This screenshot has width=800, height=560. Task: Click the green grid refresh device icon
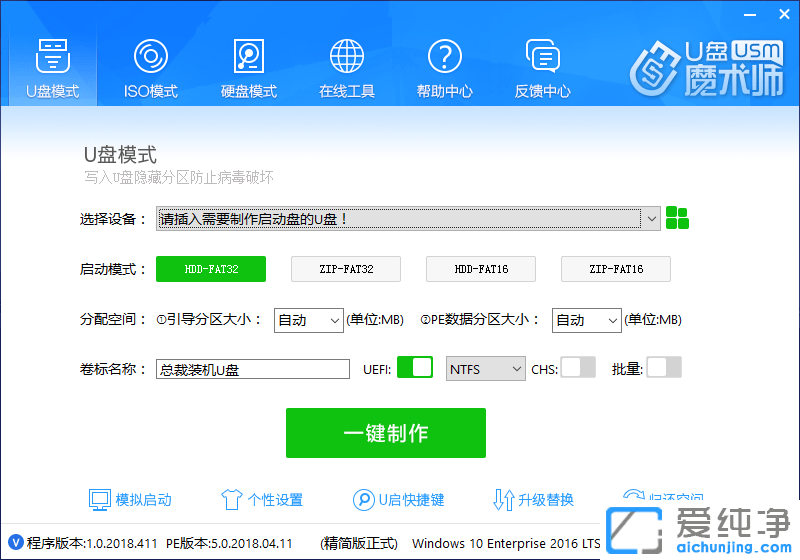tap(678, 218)
